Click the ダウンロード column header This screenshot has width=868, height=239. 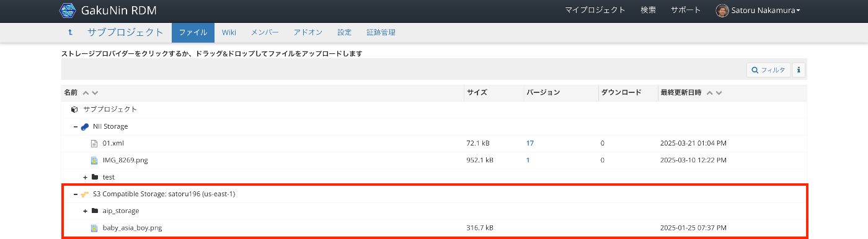[x=621, y=93]
